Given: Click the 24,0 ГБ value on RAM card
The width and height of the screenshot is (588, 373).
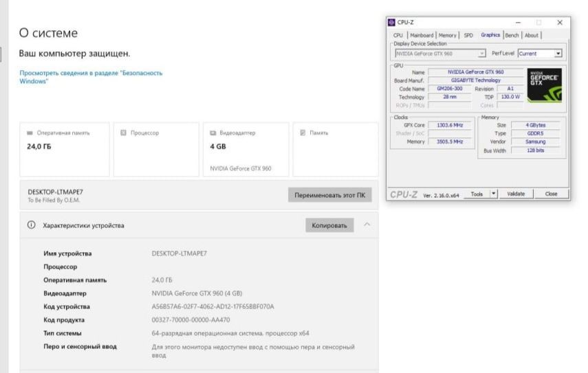Looking at the screenshot, I should pyautogui.click(x=39, y=146).
